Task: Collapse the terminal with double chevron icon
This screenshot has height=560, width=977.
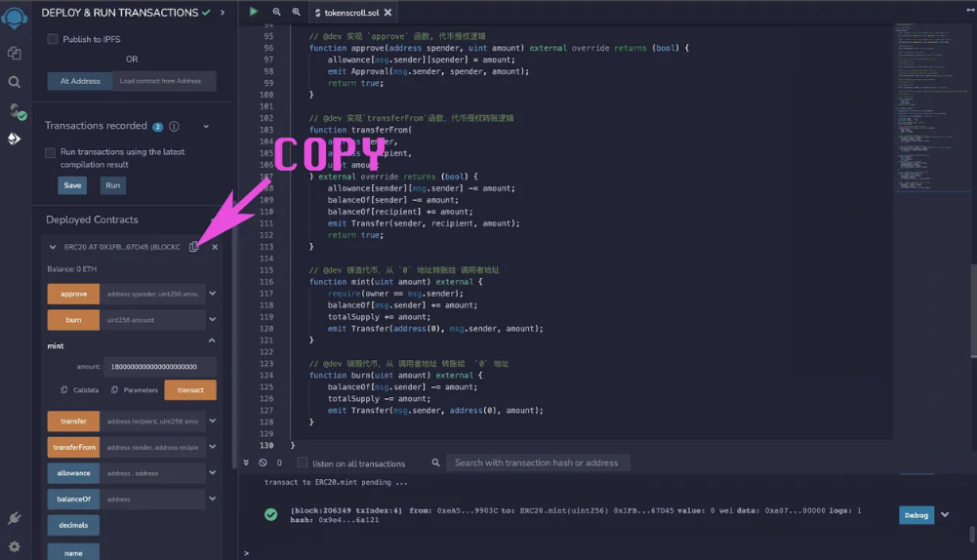Action: [246, 462]
